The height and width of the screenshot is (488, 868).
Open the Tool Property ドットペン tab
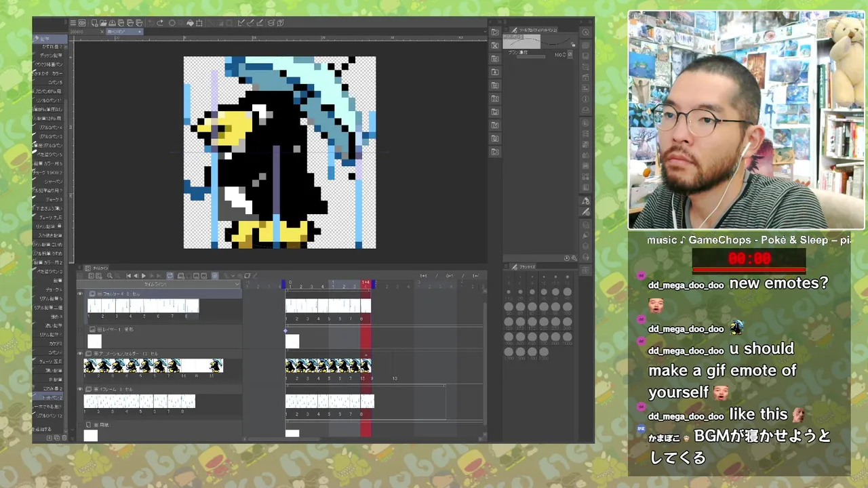tap(534, 30)
